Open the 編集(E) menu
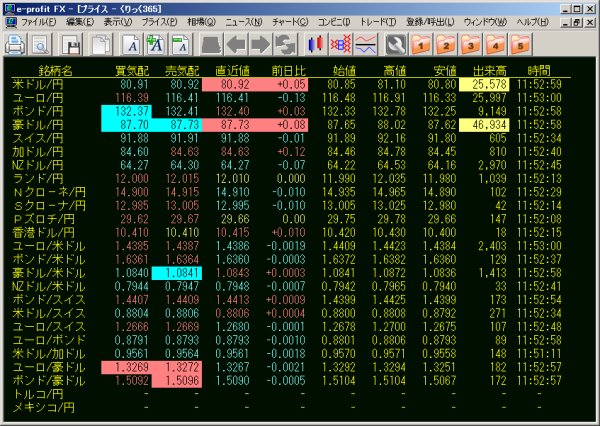This screenshot has height=426, width=600. [x=80, y=22]
